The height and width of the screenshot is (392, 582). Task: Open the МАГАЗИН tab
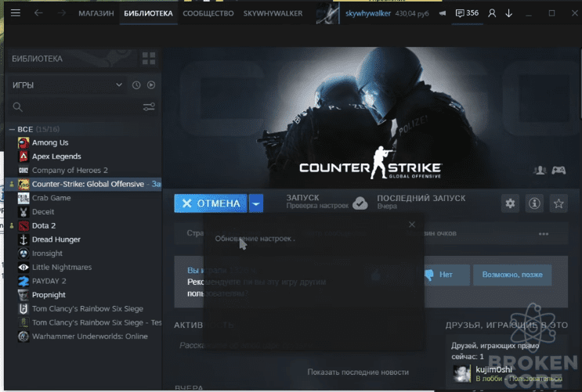[96, 13]
